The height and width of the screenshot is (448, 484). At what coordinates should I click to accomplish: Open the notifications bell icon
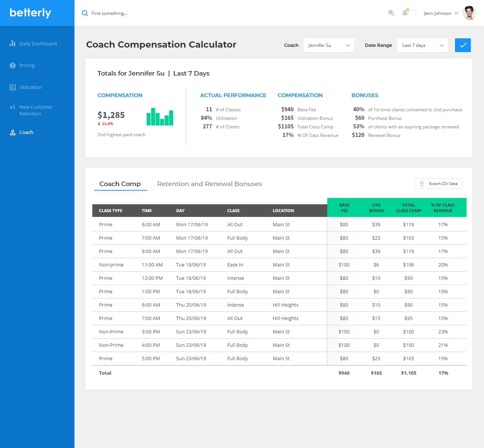pos(405,13)
